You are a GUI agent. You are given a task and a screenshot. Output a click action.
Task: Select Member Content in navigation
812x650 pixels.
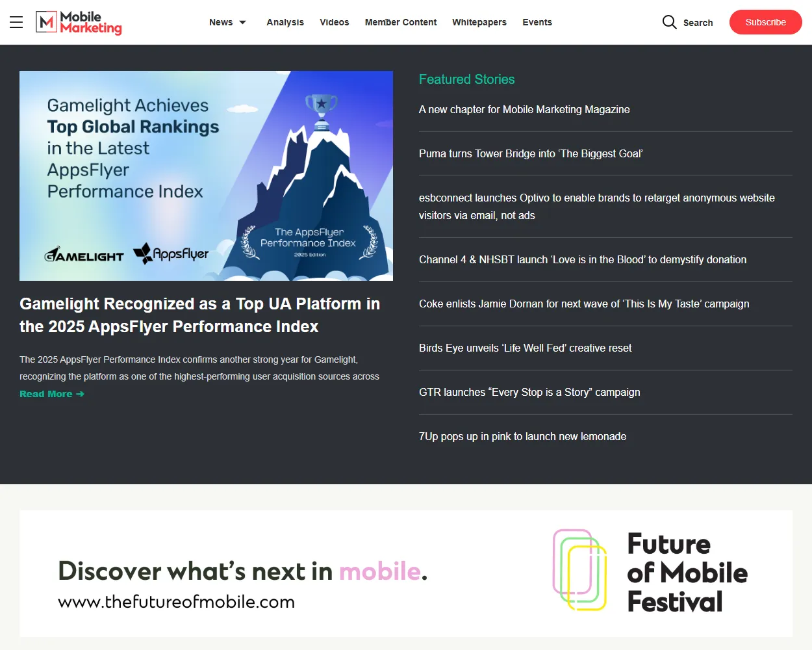[401, 22]
